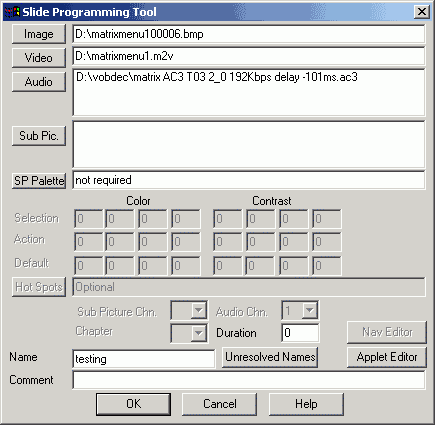The width and height of the screenshot is (435, 425).
Task: Open the Unresolved Names list
Action: tap(270, 357)
